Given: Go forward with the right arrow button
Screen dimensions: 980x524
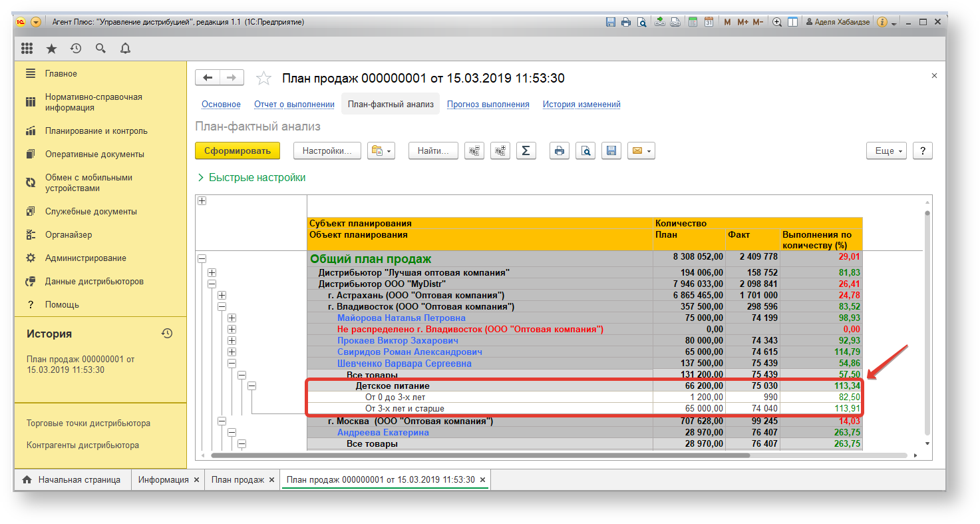Looking at the screenshot, I should point(232,78).
